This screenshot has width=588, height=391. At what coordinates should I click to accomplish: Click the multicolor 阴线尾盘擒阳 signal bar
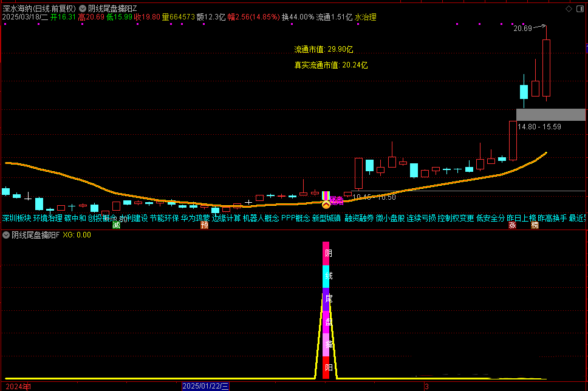(x=327, y=310)
